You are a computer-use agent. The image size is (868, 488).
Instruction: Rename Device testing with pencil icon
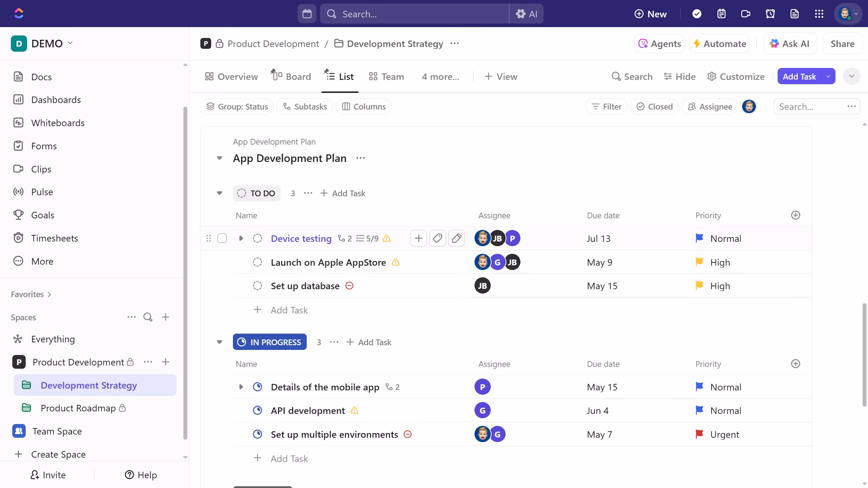pyautogui.click(x=456, y=238)
